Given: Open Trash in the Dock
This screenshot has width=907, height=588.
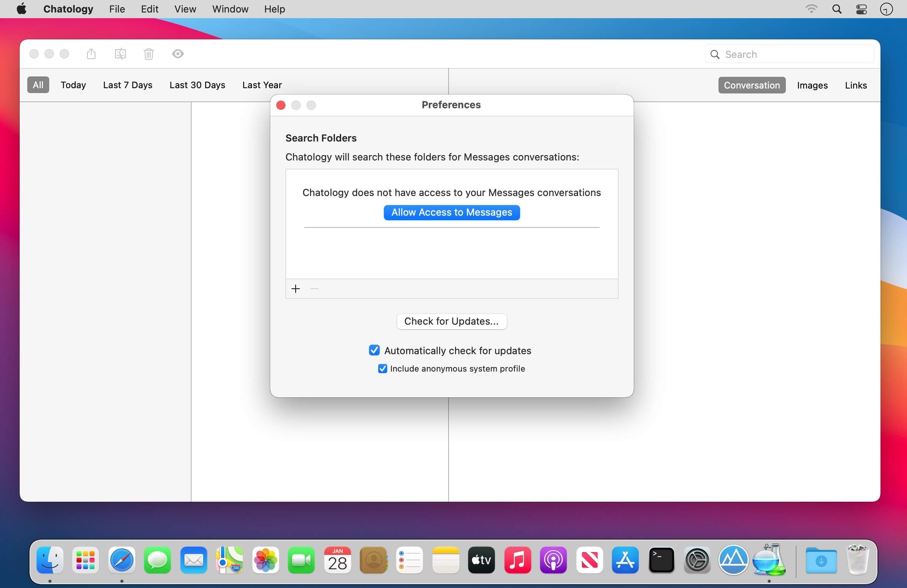Looking at the screenshot, I should 857,559.
